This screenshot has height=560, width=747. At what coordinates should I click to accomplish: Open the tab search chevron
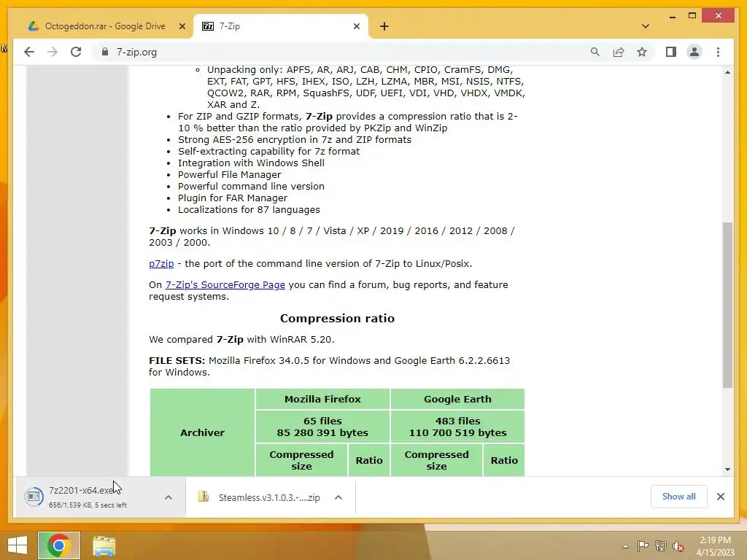(x=646, y=26)
